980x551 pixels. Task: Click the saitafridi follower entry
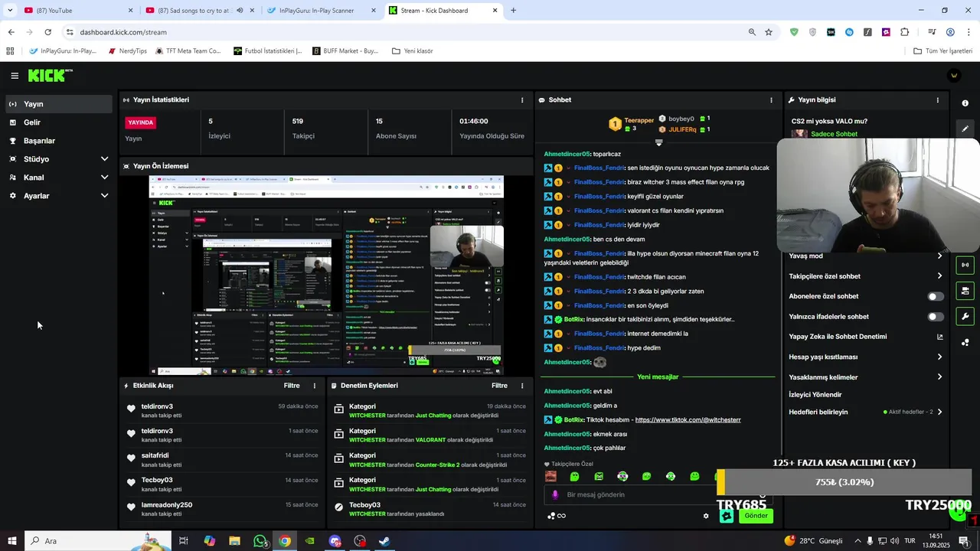222,459
